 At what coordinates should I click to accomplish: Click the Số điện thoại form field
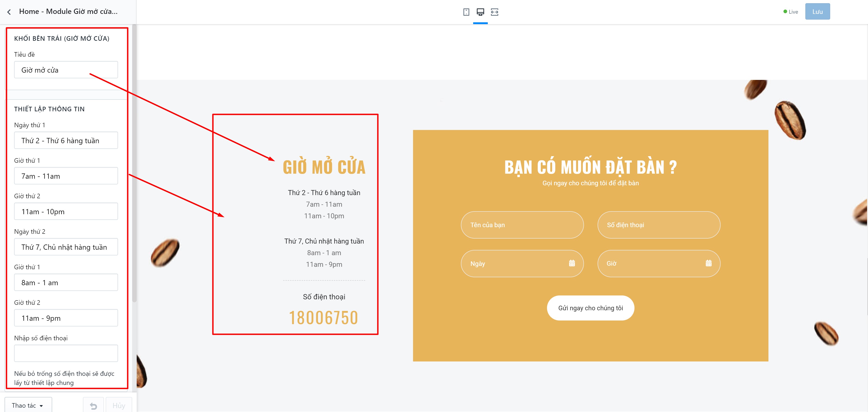pyautogui.click(x=659, y=225)
